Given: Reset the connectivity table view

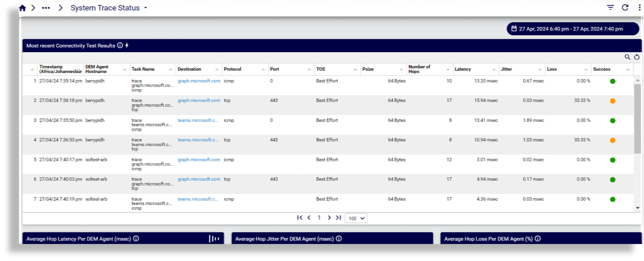Looking at the screenshot, I should click(637, 57).
